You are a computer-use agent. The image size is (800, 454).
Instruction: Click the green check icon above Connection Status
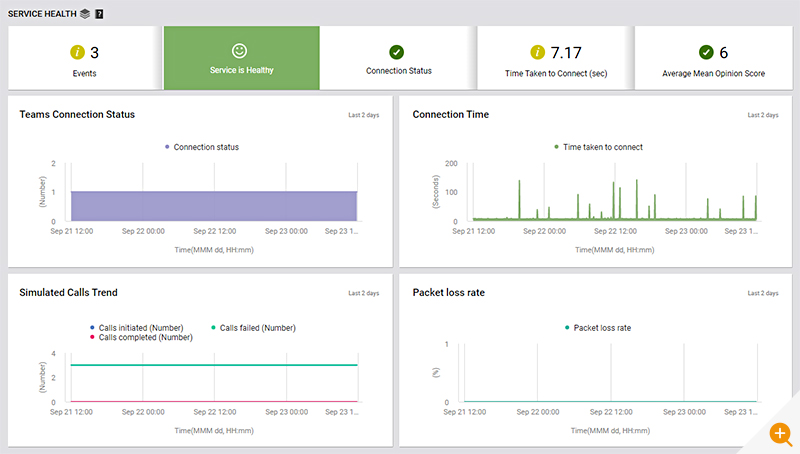pyautogui.click(x=396, y=52)
